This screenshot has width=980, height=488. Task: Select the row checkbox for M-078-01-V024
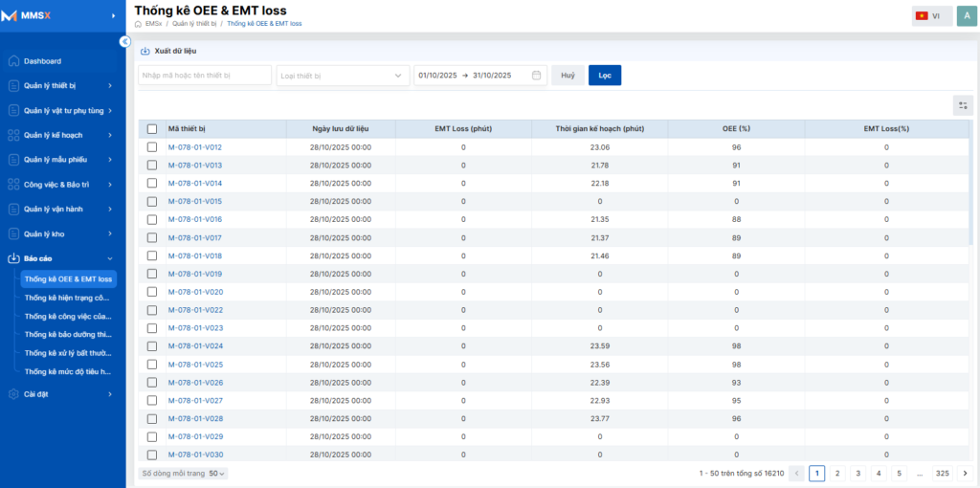(152, 346)
